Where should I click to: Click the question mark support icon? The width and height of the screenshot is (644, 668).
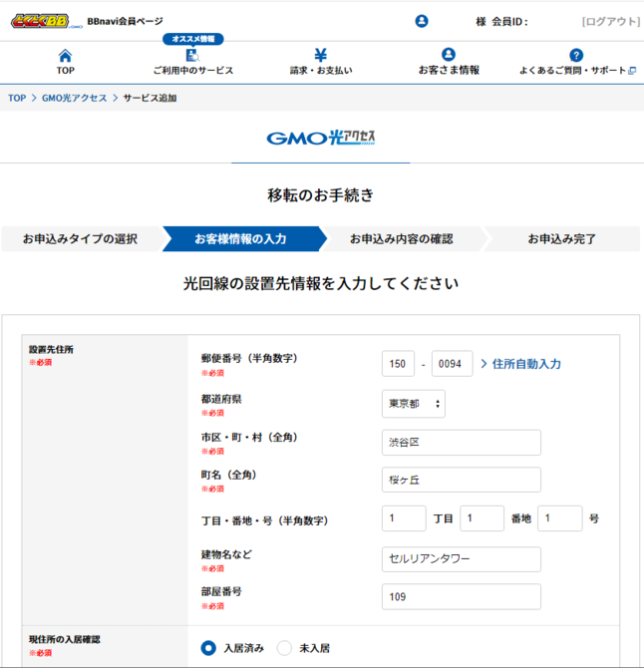[576, 55]
